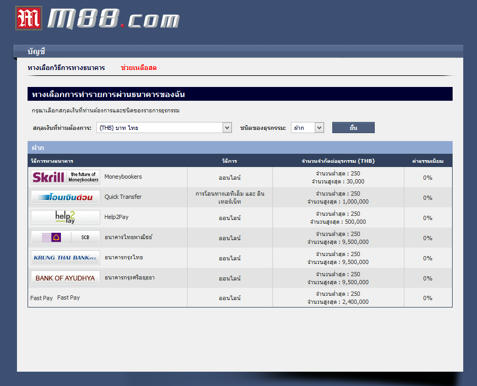477x386 pixels.
Task: Select the Help2Pay logo
Action: click(x=66, y=217)
